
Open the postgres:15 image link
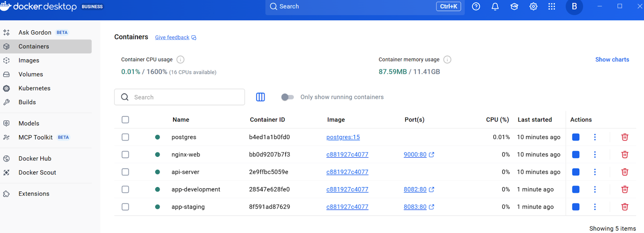343,137
